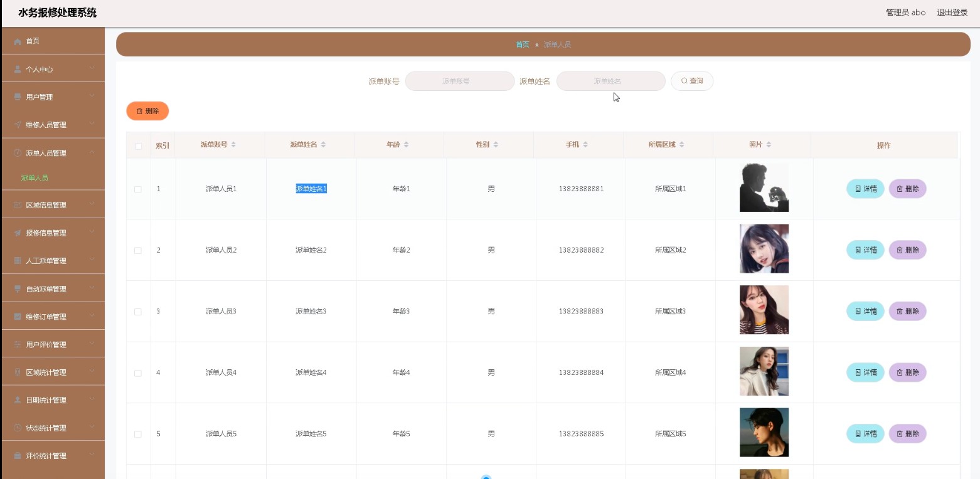Click the star separator icon in the breadcrumb

[x=536, y=45]
